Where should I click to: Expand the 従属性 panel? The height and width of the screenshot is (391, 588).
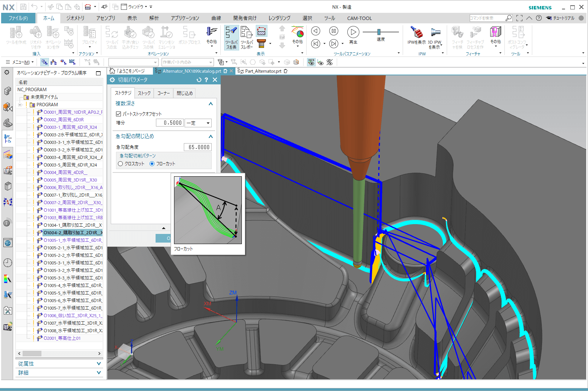pyautogui.click(x=99, y=364)
